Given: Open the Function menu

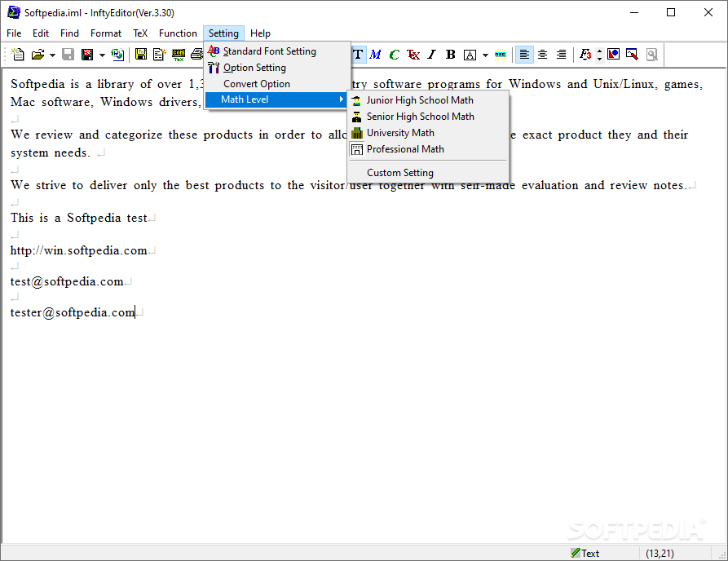Looking at the screenshot, I should (x=178, y=33).
